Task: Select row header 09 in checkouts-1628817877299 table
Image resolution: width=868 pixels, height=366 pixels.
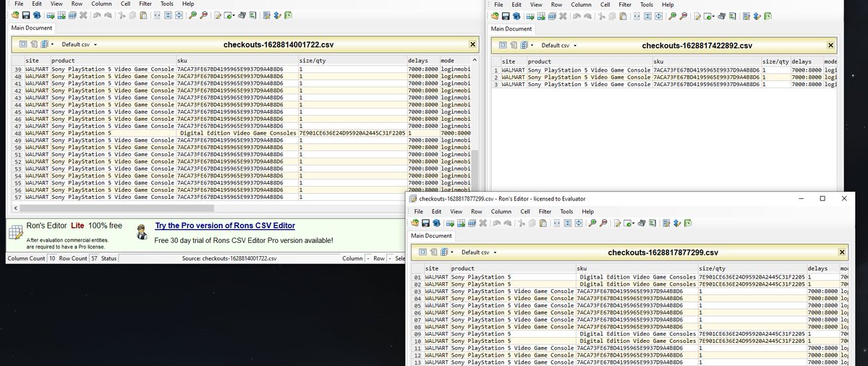Action: coord(416,333)
